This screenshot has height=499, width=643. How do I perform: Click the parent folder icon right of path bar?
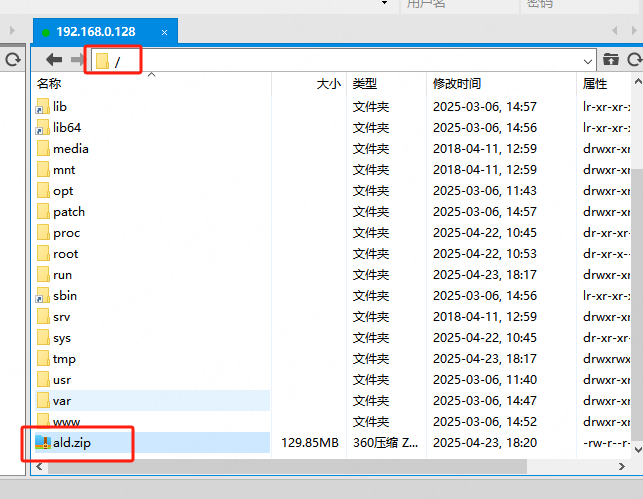[611, 60]
